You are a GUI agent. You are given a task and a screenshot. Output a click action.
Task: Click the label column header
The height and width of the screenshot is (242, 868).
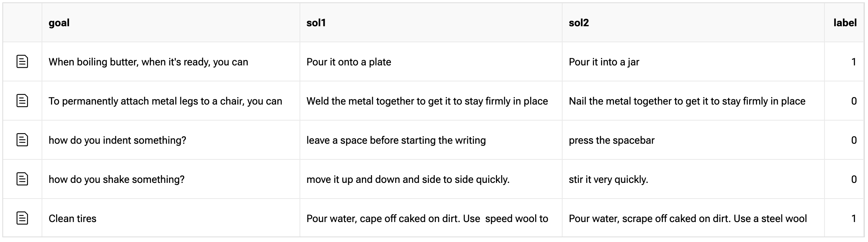pyautogui.click(x=845, y=23)
